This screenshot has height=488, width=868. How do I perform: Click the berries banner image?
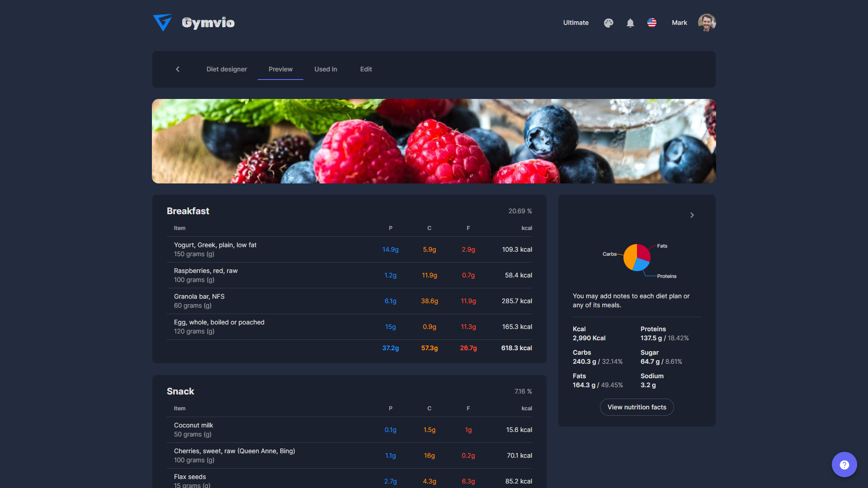pos(434,141)
